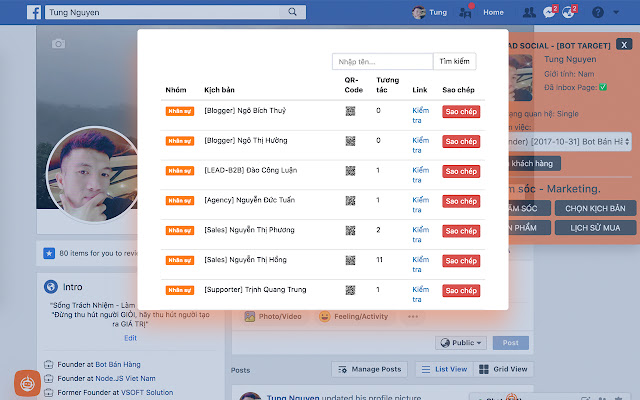Image resolution: width=640 pixels, height=400 pixels.
Task: Open QR code for Ngô Thị Hường
Action: tap(350, 141)
